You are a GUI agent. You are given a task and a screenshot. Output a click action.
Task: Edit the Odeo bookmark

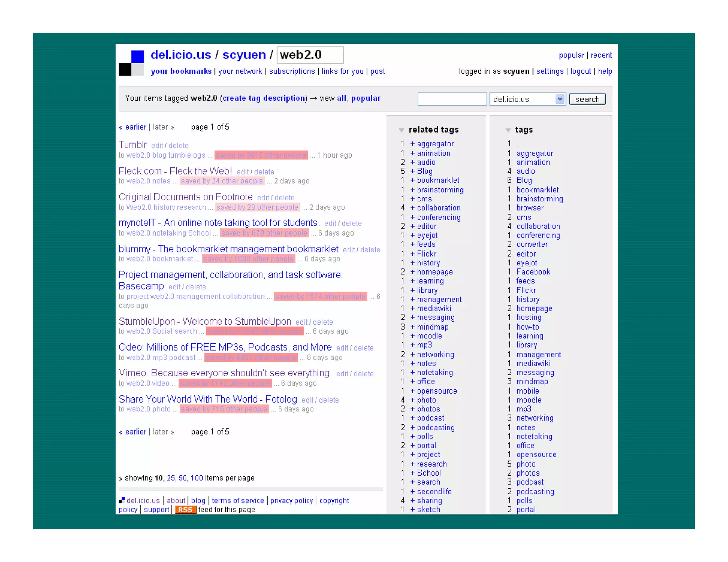click(x=342, y=348)
